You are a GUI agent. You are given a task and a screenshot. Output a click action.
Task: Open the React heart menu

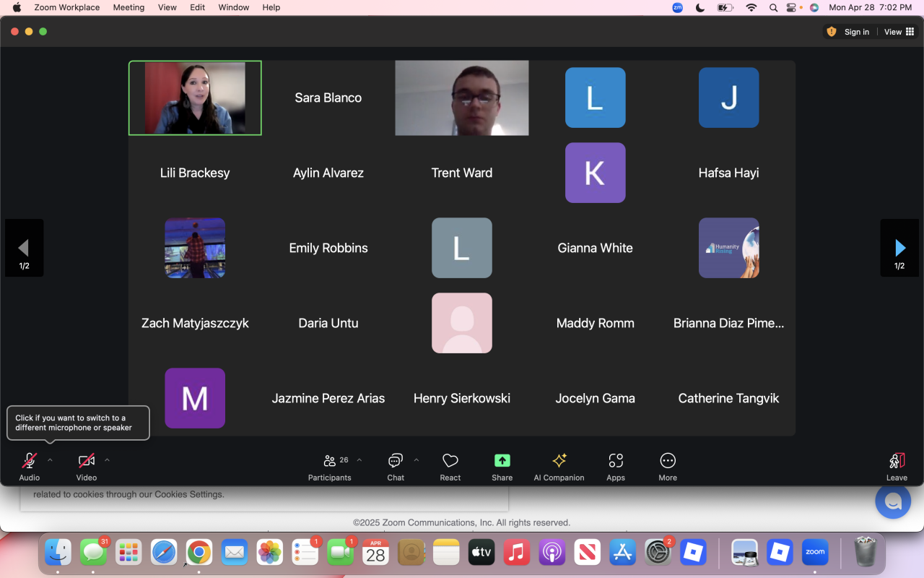450,466
